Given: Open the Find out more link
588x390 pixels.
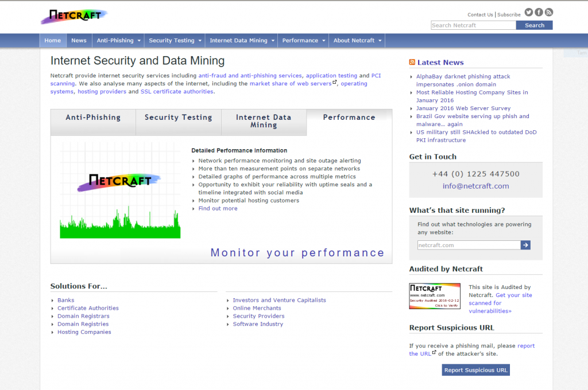Looking at the screenshot, I should click(218, 209).
